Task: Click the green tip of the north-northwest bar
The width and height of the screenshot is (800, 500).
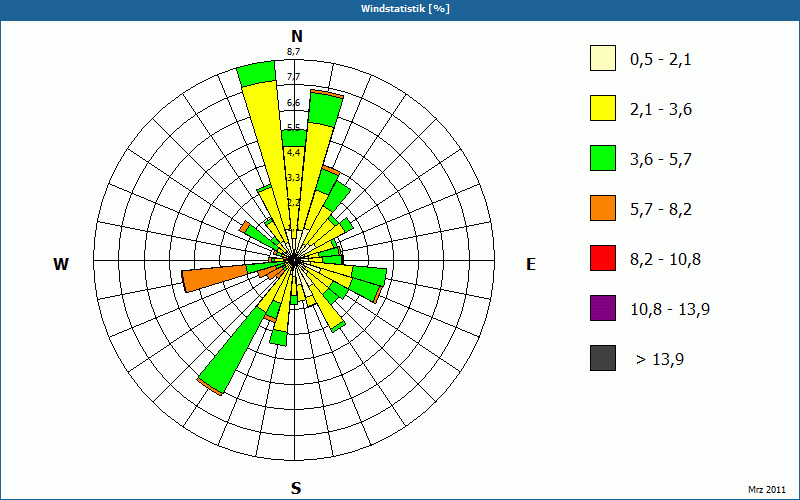Action: tap(257, 73)
